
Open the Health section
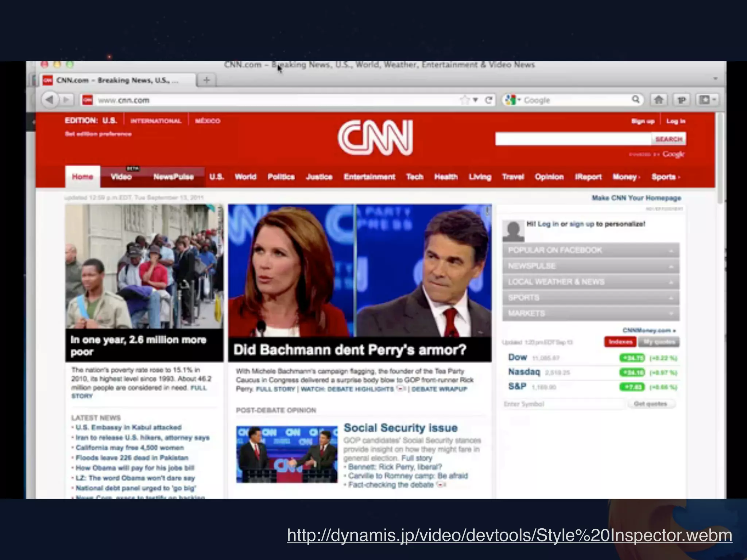coord(446,177)
